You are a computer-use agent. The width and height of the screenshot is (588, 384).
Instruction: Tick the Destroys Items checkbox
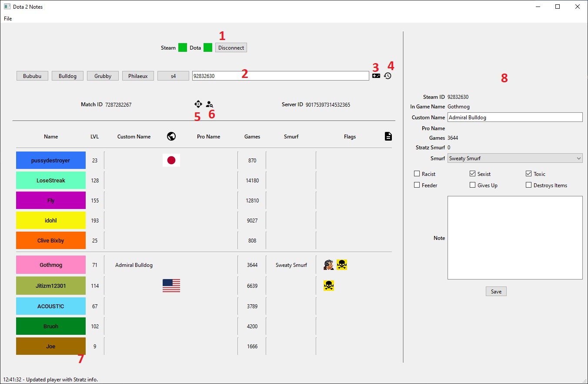click(529, 185)
